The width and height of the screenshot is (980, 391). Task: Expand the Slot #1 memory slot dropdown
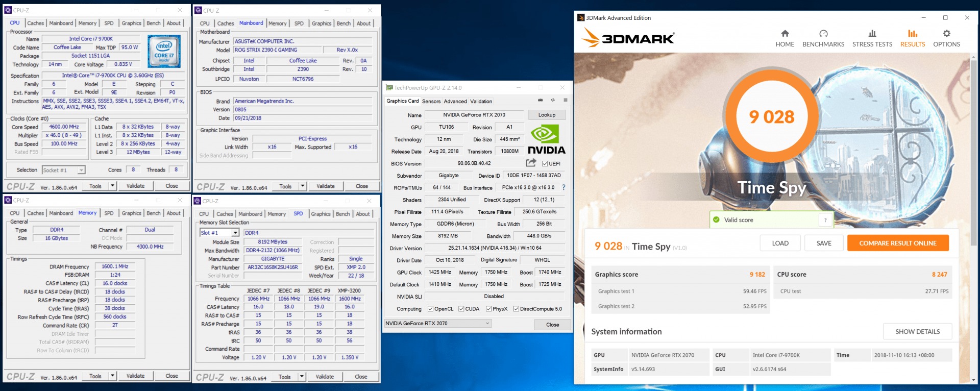(235, 233)
